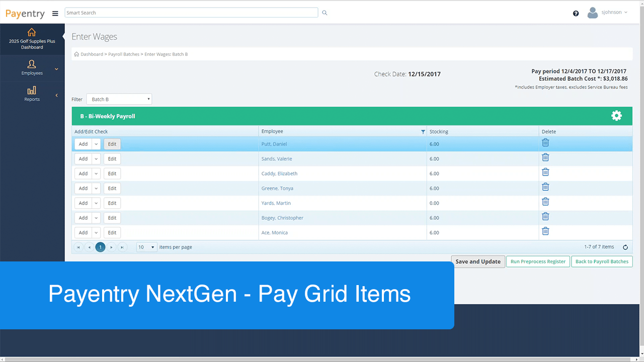Click the Smart Search input field
The height and width of the screenshot is (362, 644).
[x=191, y=13]
